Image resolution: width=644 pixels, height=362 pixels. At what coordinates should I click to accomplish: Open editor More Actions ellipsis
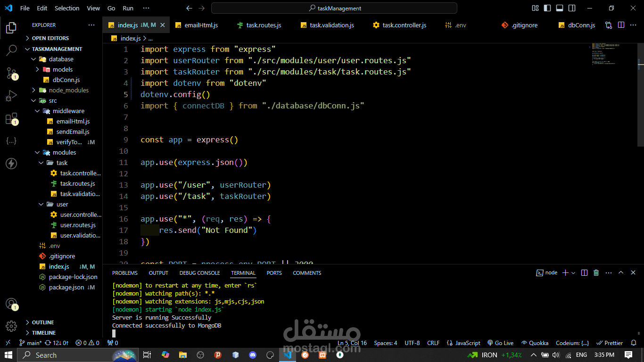click(x=634, y=25)
